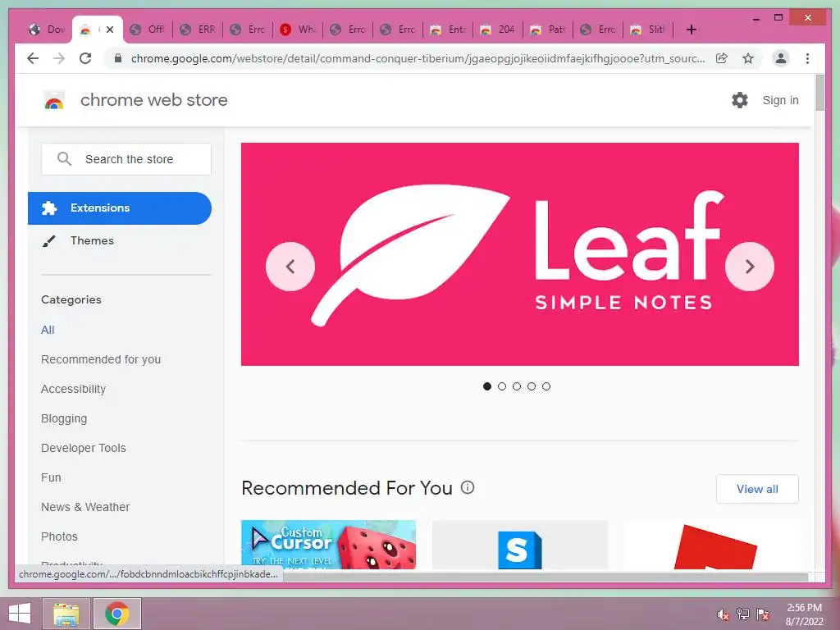
Task: Click the address bar URL
Action: coord(418,58)
